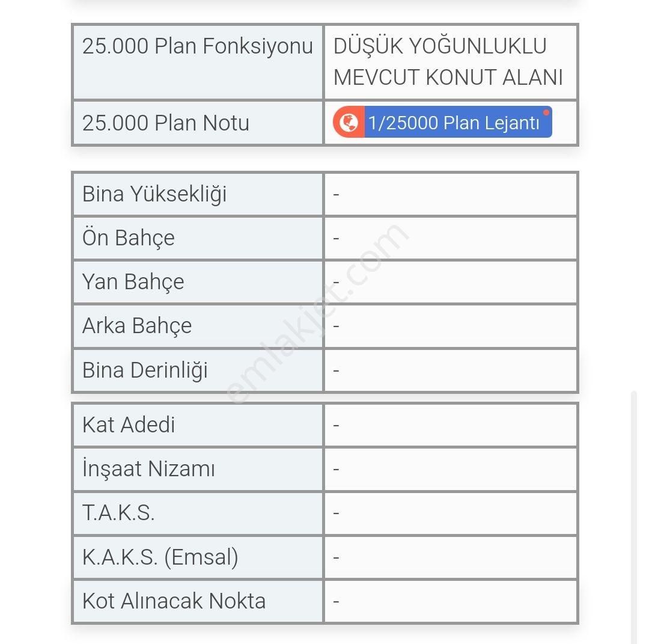Image resolution: width=649 pixels, height=644 pixels.
Task: Click the page scrollbar on the right edge
Action: click(x=634, y=517)
